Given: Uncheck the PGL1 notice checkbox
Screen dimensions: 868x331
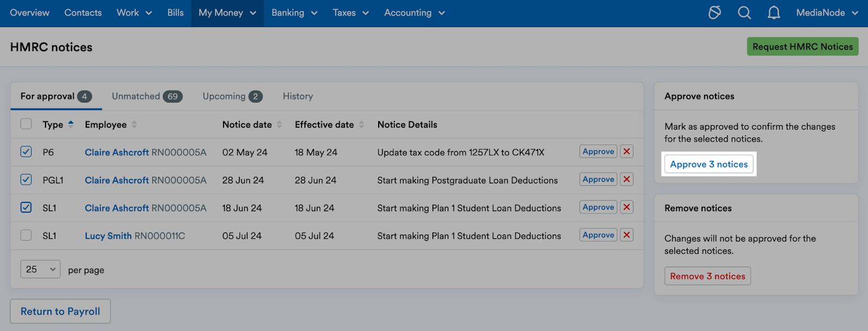Looking at the screenshot, I should (x=26, y=179).
